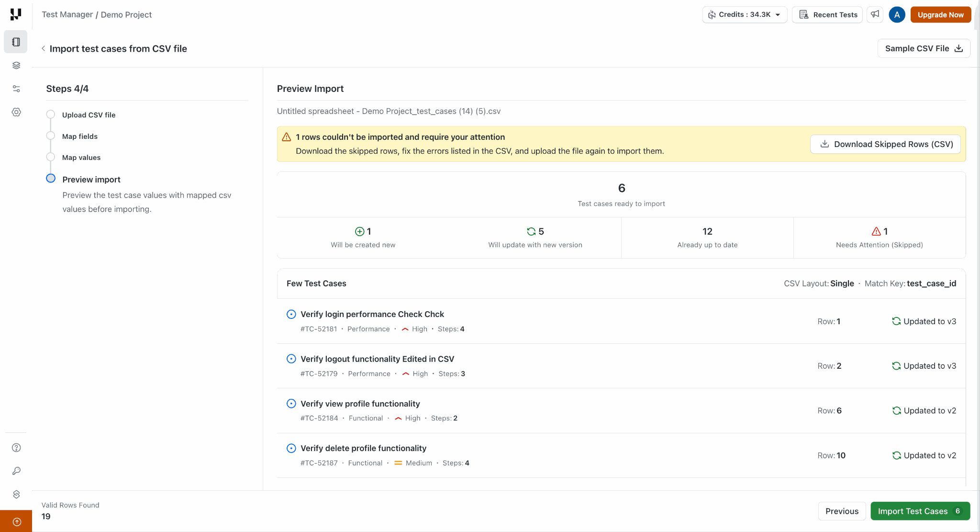Click the update icon on Row 10 Updated to v2

tap(896, 455)
